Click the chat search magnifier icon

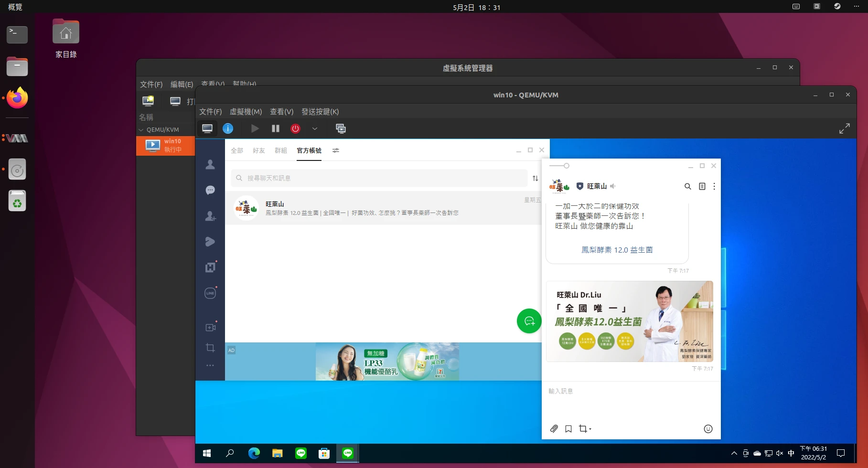[687, 186]
